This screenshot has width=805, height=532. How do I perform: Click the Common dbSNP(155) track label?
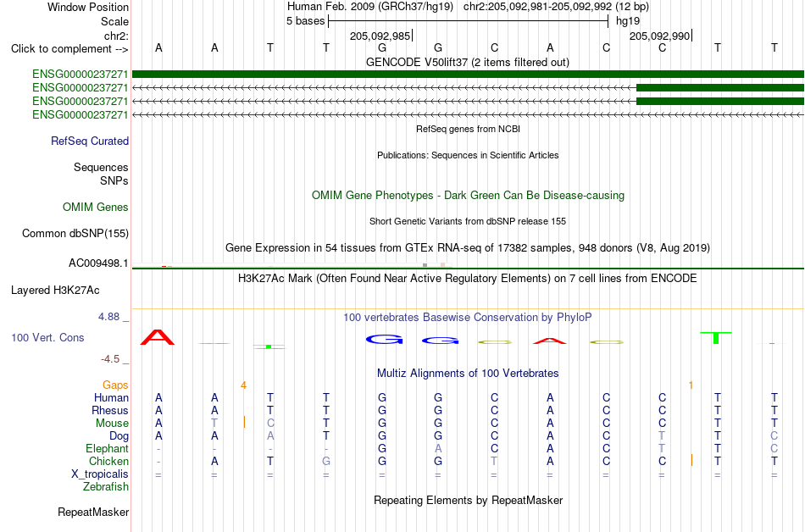pyautogui.click(x=75, y=234)
